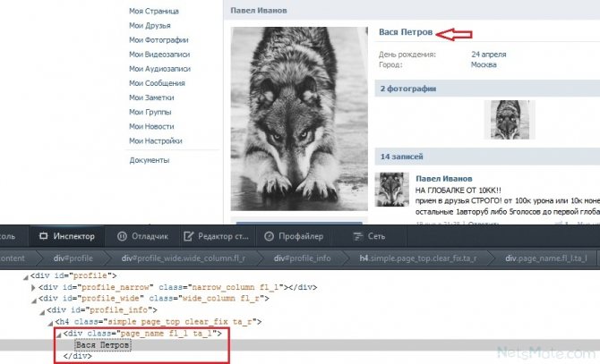Open Мои Сообщения link
This screenshot has height=364, width=600.
click(157, 83)
